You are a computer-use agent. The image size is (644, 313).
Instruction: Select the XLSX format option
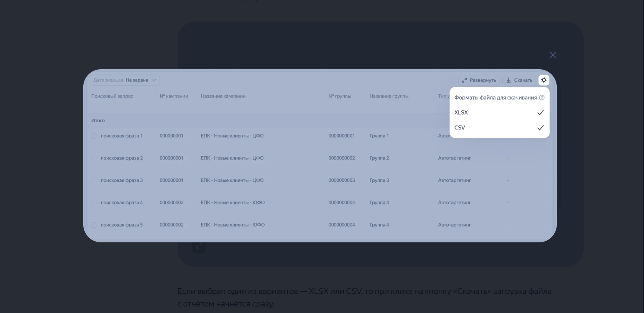pyautogui.click(x=461, y=113)
